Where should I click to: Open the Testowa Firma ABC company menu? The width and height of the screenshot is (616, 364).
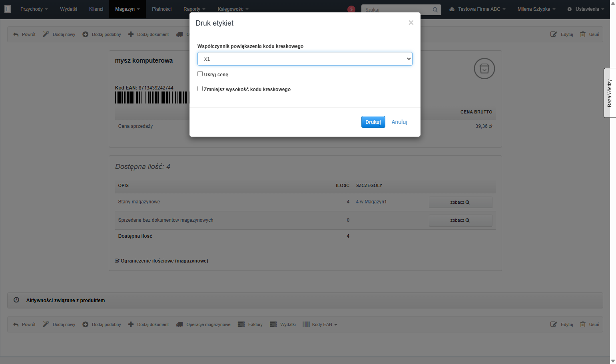(x=478, y=9)
